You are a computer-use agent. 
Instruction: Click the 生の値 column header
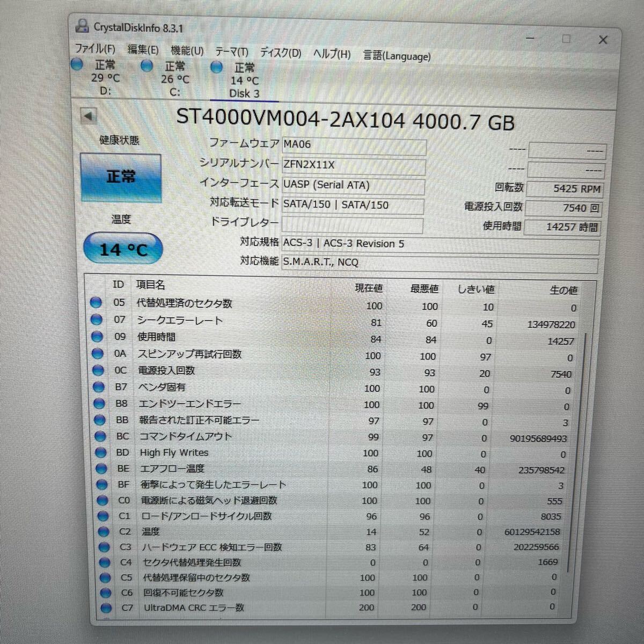(563, 290)
